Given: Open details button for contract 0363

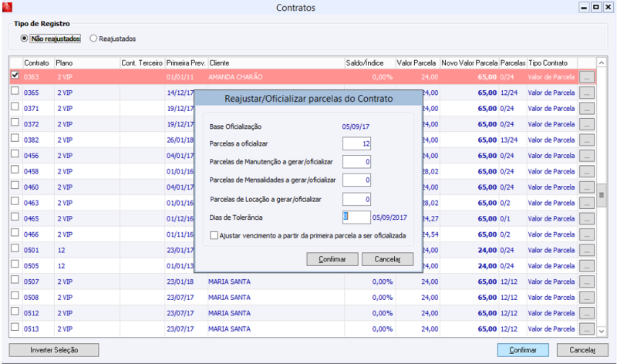Looking at the screenshot, I should pos(587,77).
